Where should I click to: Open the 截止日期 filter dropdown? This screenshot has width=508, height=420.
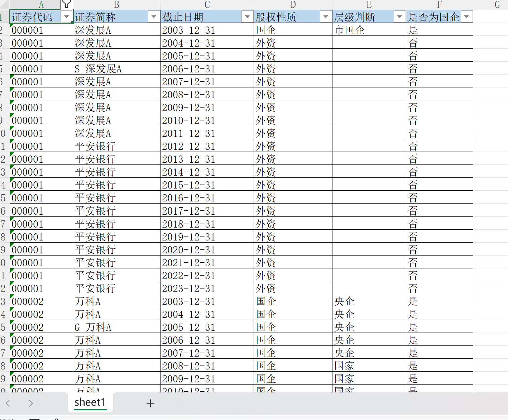[x=247, y=17]
